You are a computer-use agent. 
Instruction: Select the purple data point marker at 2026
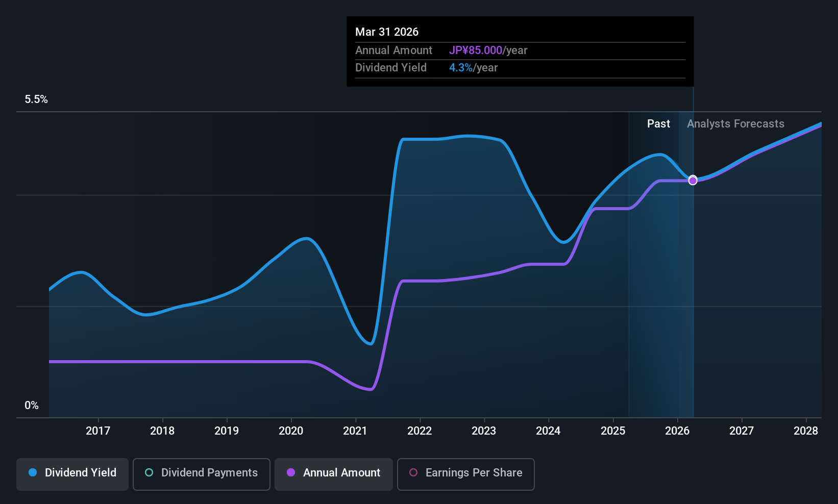point(693,181)
